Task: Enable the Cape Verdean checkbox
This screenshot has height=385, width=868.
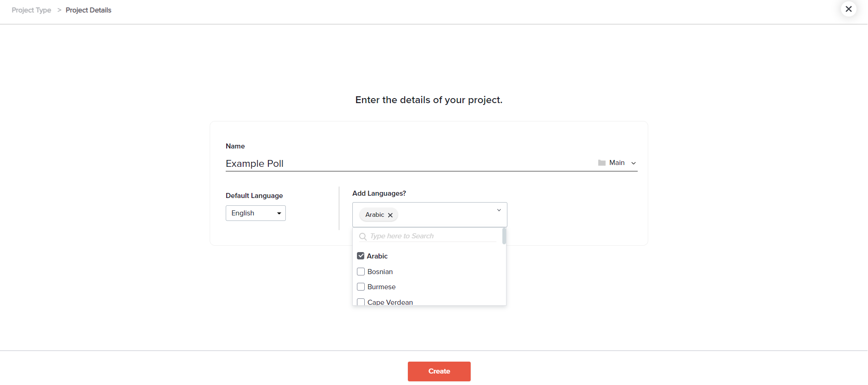Action: (x=361, y=302)
